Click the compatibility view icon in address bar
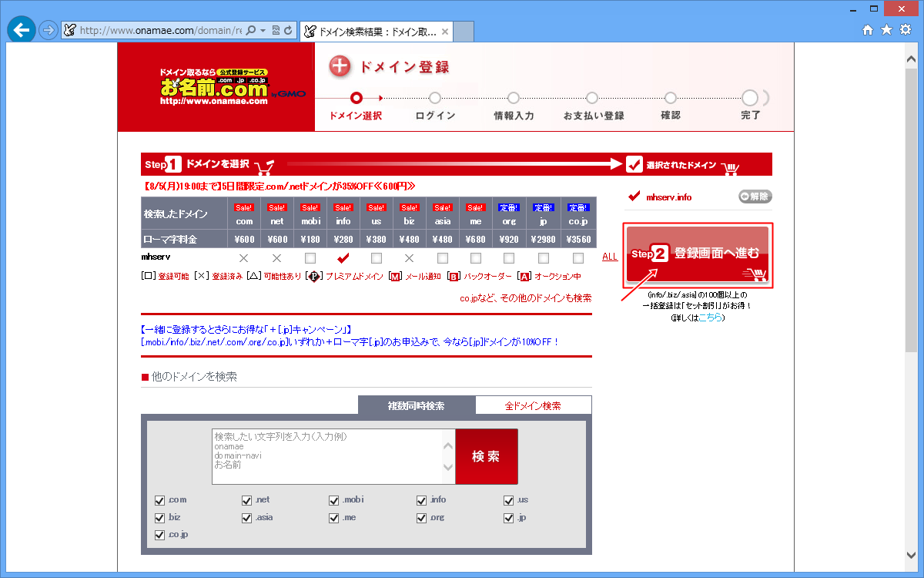This screenshot has height=578, width=924. pos(276,31)
